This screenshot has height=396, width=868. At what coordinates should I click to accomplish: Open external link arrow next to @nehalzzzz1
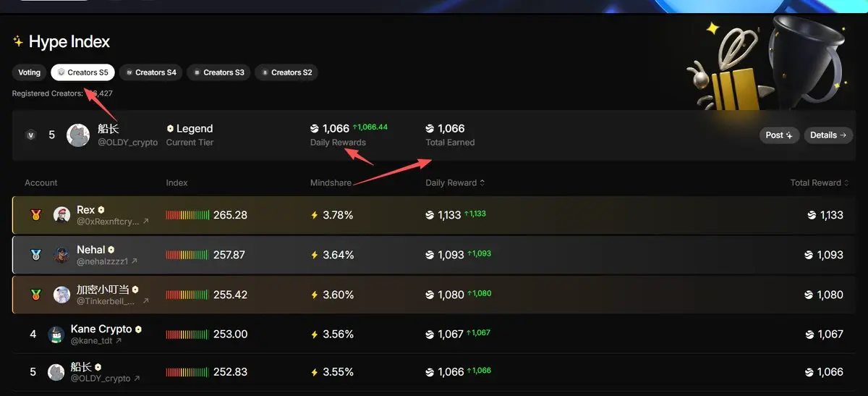(135, 261)
